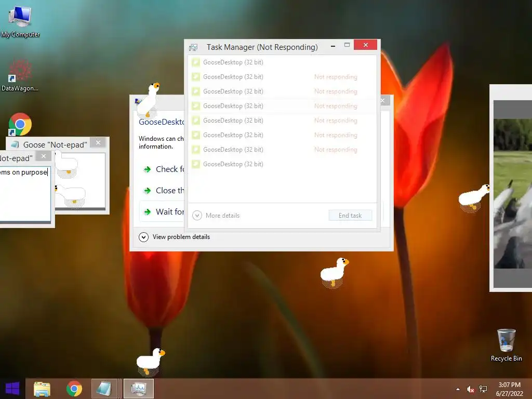Open the DataWagon desktop shortcut
532x399 pixels.
click(20, 75)
